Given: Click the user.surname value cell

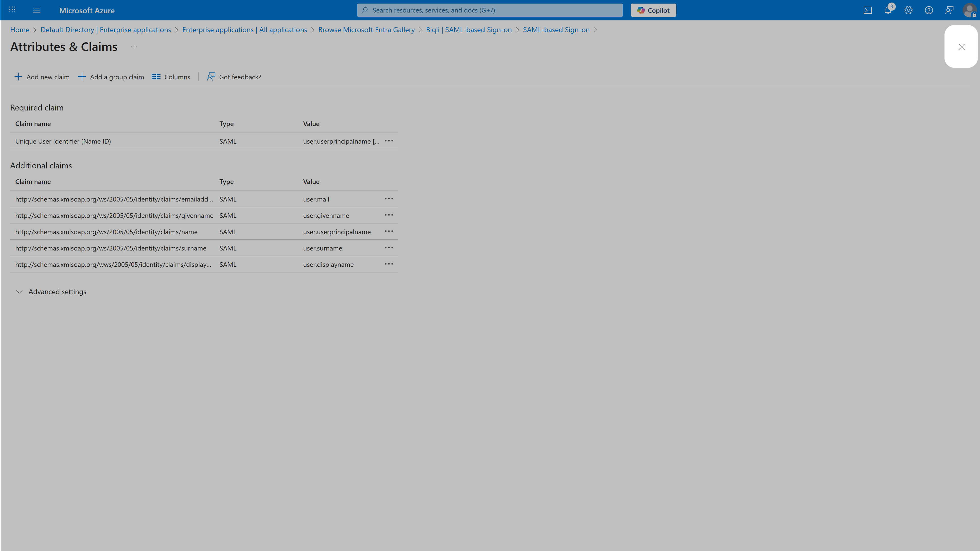Looking at the screenshot, I should pyautogui.click(x=323, y=248).
